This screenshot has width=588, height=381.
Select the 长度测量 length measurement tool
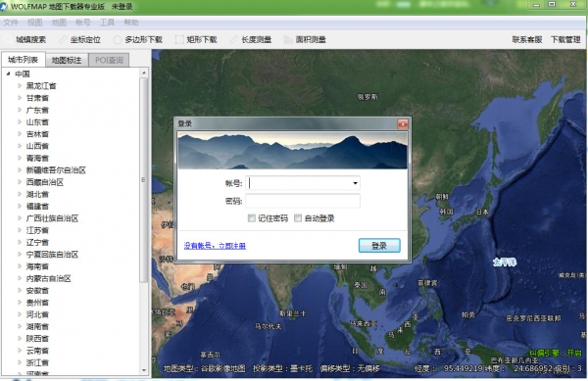click(251, 39)
